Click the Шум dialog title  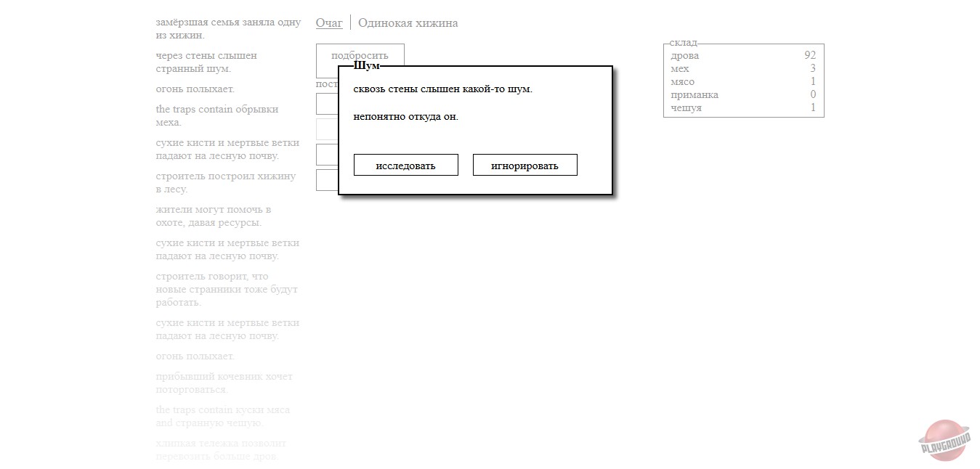coord(366,65)
